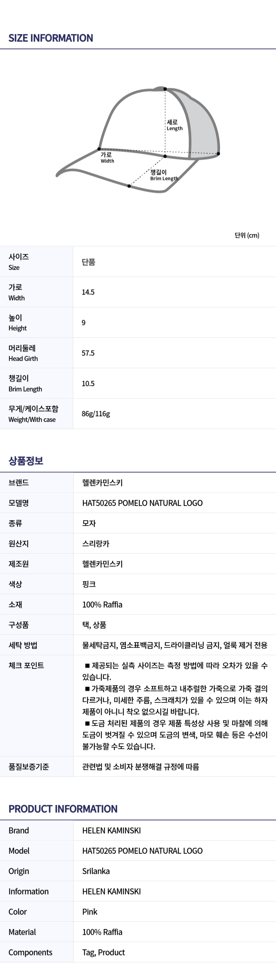
Task: Select the 사이즈 Size value 단품
Action: tap(88, 262)
